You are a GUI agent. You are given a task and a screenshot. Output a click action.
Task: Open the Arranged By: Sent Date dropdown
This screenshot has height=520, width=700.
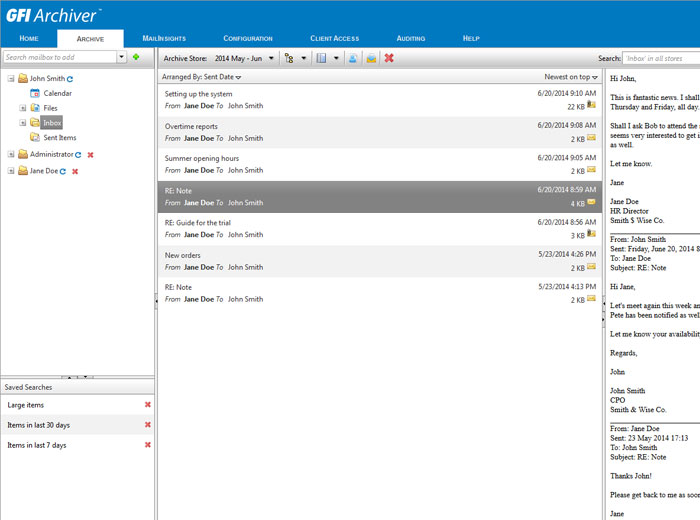pyautogui.click(x=201, y=77)
